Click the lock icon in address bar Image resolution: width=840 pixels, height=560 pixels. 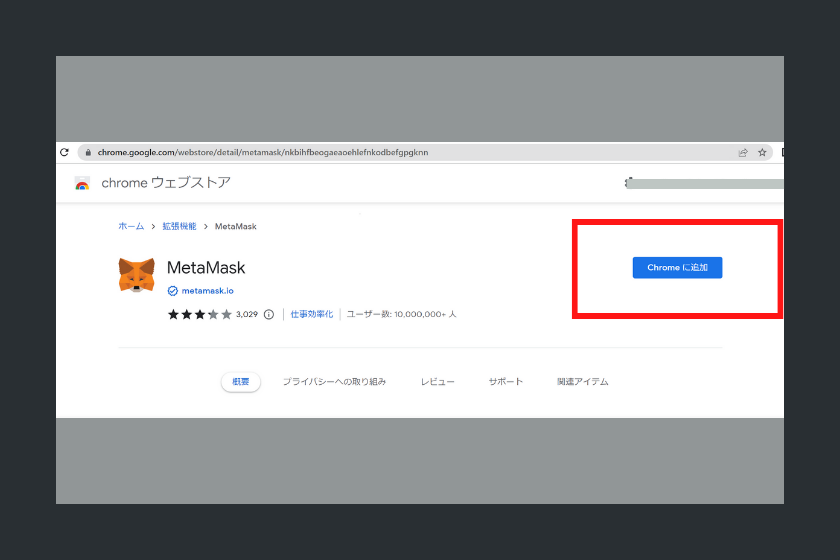[88, 152]
